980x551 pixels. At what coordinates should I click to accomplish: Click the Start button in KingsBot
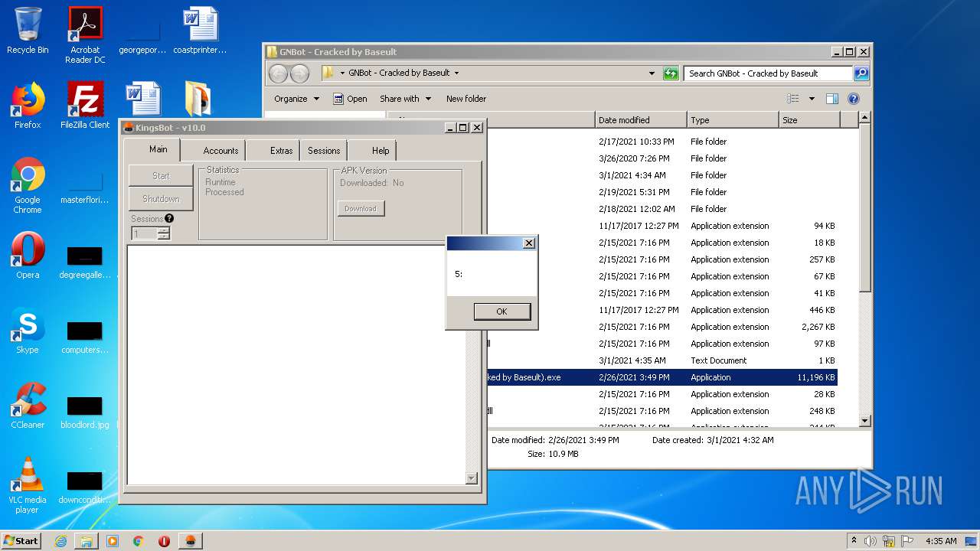(161, 175)
